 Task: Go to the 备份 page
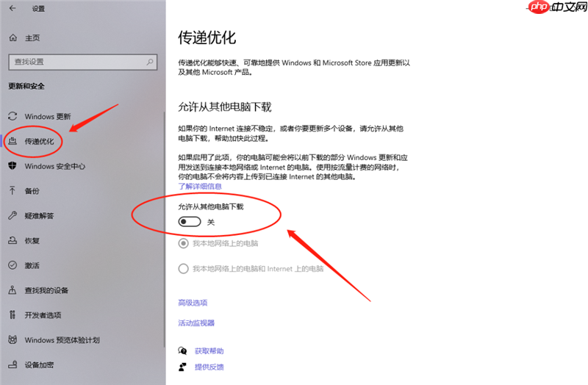click(32, 191)
